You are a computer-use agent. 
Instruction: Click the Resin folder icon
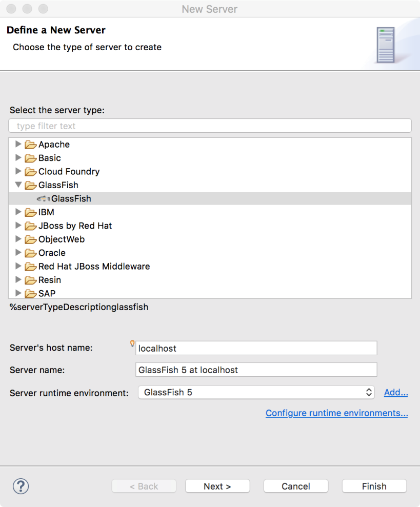31,280
